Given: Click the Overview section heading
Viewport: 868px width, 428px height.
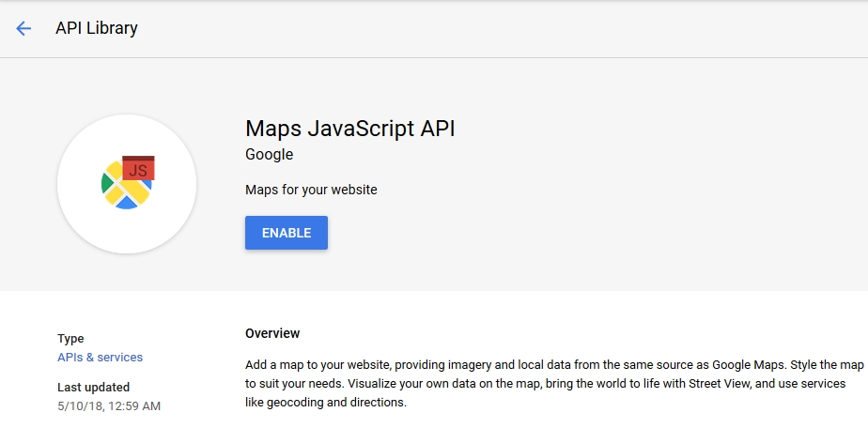Looking at the screenshot, I should coord(272,333).
